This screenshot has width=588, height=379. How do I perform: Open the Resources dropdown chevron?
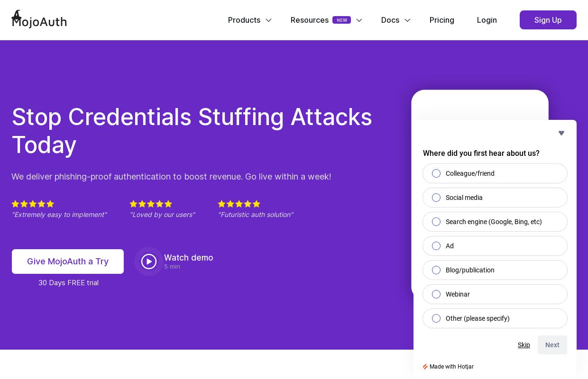(x=359, y=20)
